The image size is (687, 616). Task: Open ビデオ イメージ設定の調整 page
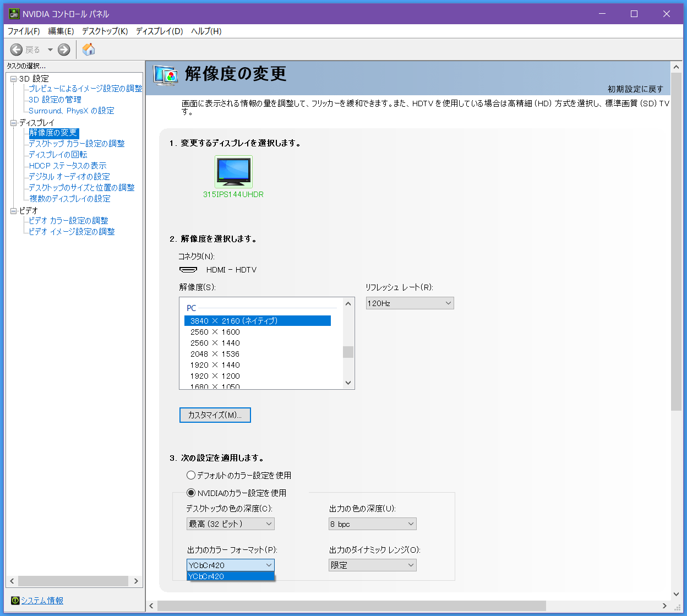pos(72,232)
